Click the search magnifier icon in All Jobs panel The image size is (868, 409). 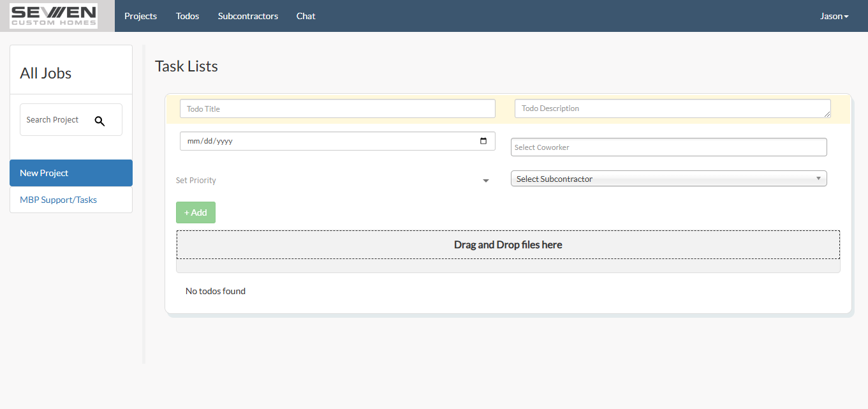100,120
